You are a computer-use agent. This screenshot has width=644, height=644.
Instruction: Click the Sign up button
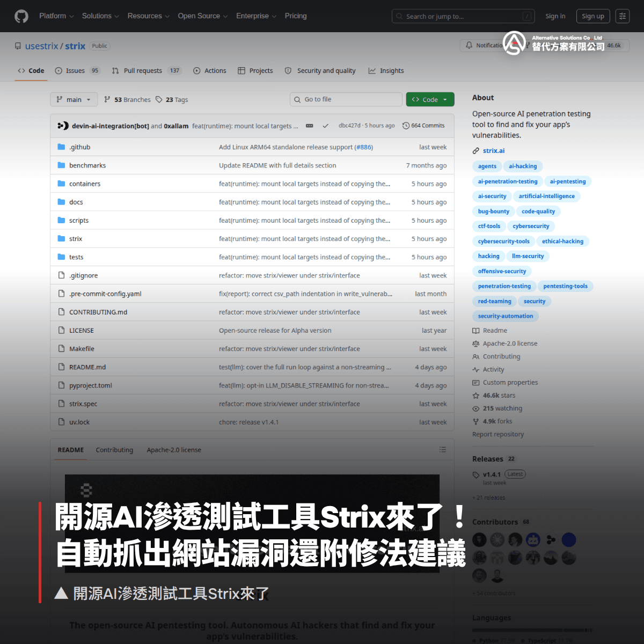(x=593, y=16)
